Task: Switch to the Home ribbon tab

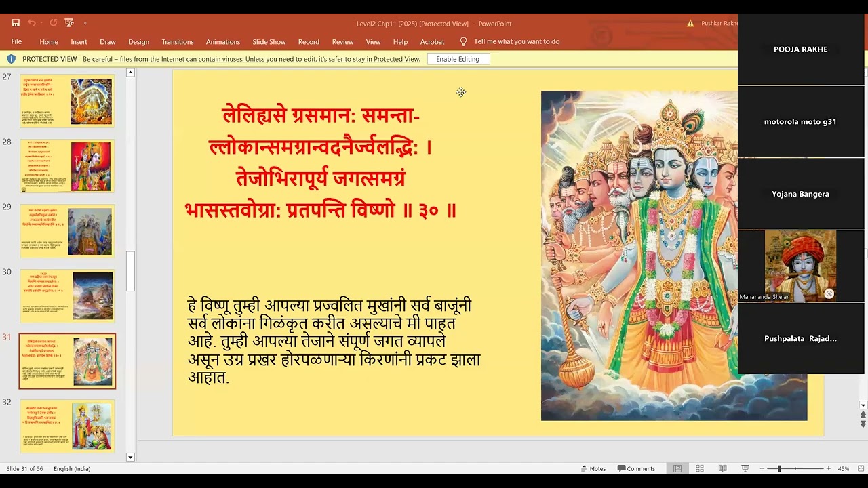Action: click(49, 42)
